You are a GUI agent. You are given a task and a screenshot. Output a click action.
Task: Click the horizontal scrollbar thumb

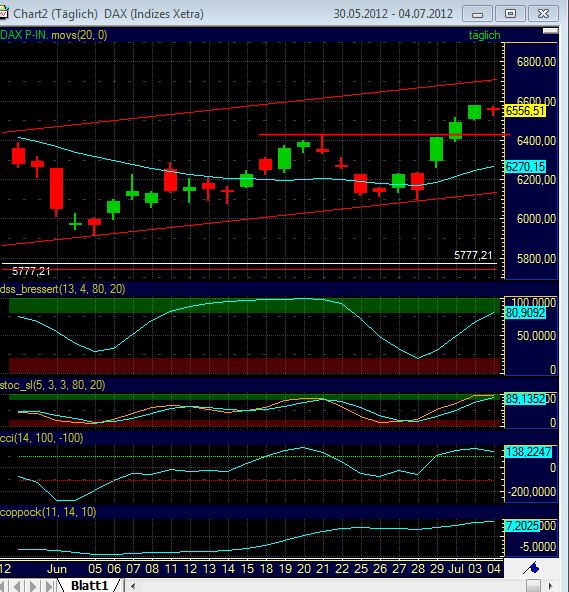click(x=533, y=586)
